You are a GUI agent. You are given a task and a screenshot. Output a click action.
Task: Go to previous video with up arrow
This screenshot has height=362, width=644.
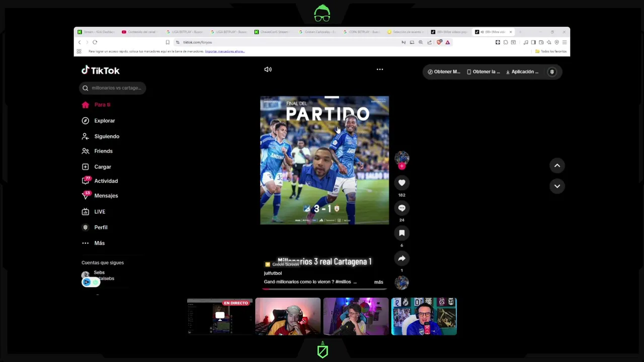pyautogui.click(x=557, y=165)
